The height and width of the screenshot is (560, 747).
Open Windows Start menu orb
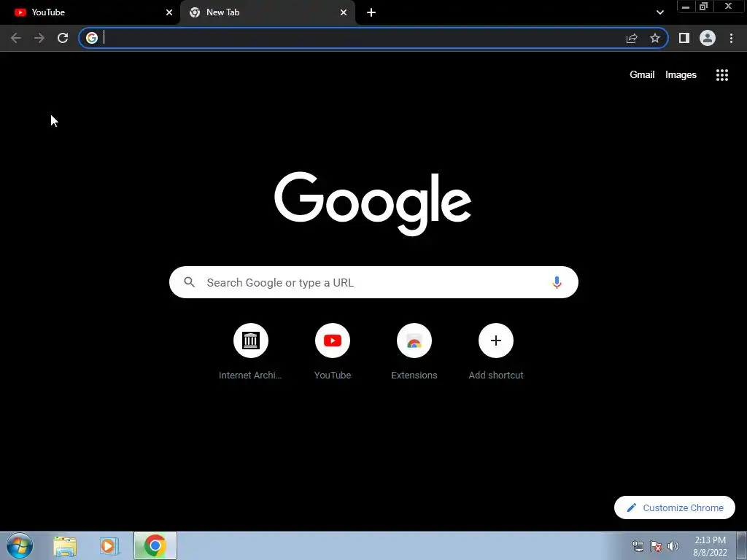[20, 545]
